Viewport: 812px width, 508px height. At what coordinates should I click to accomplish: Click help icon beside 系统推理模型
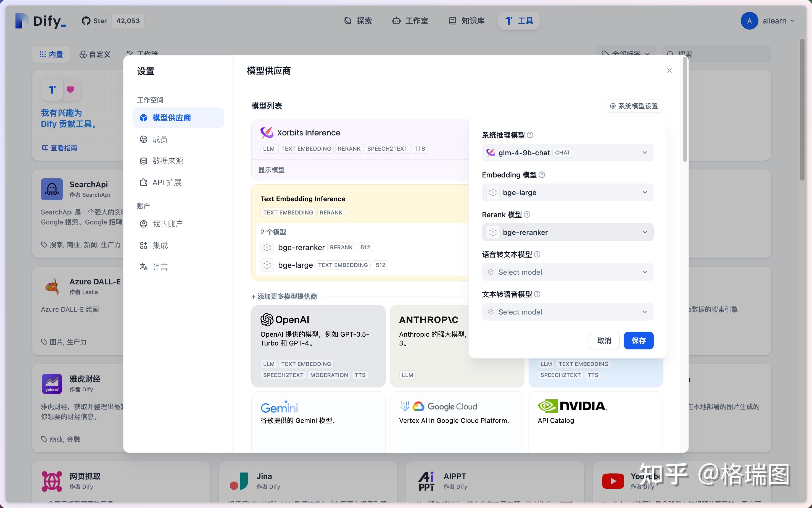pos(530,135)
